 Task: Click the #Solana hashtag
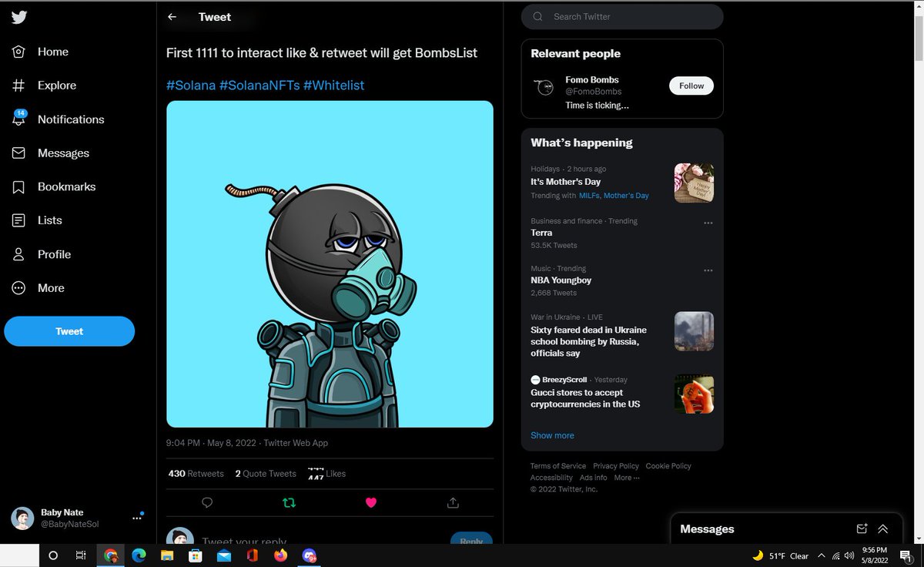pos(191,86)
